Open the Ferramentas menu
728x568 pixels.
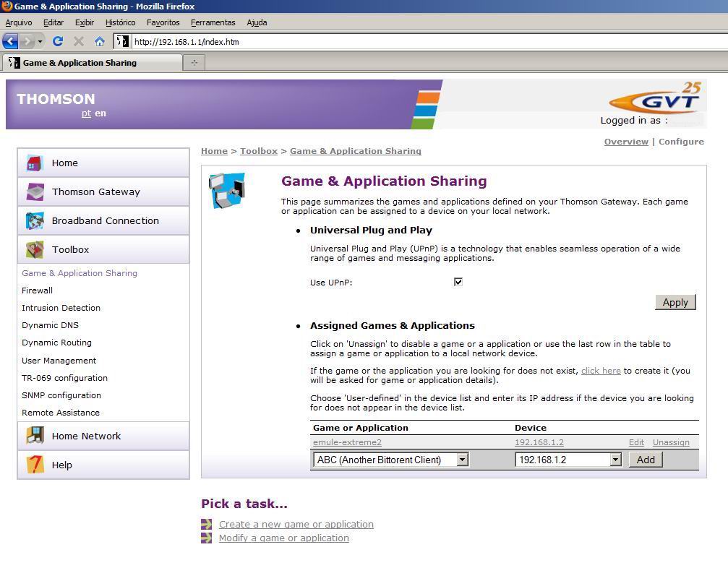(x=213, y=22)
